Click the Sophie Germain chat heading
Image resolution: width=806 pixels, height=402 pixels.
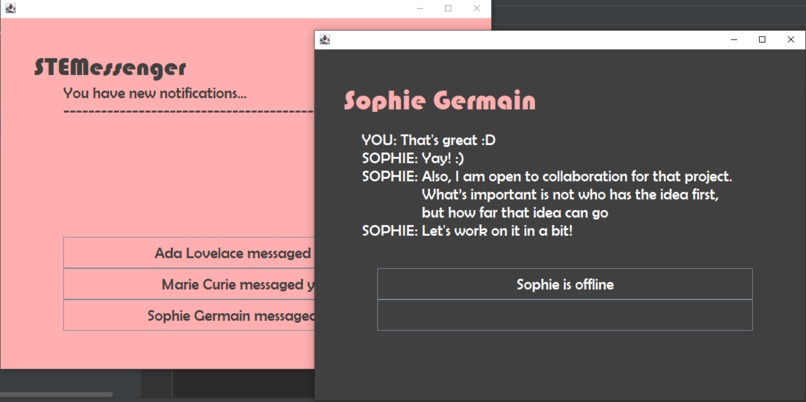coord(440,100)
